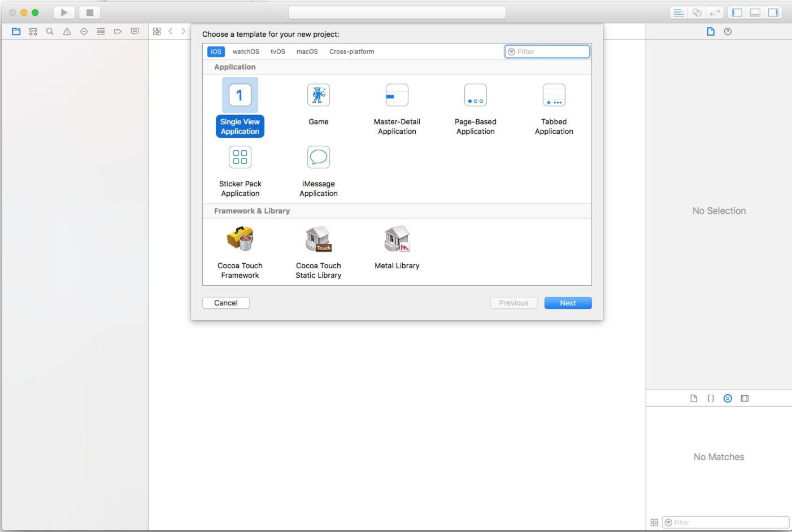
Task: Show the Assistant editor
Action: tap(697, 12)
